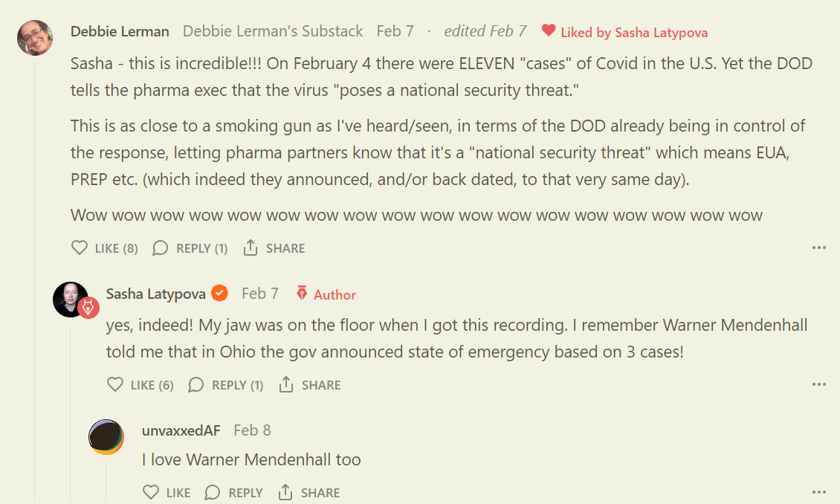Like Sasha Latypova's reply with heart icon

point(115,385)
